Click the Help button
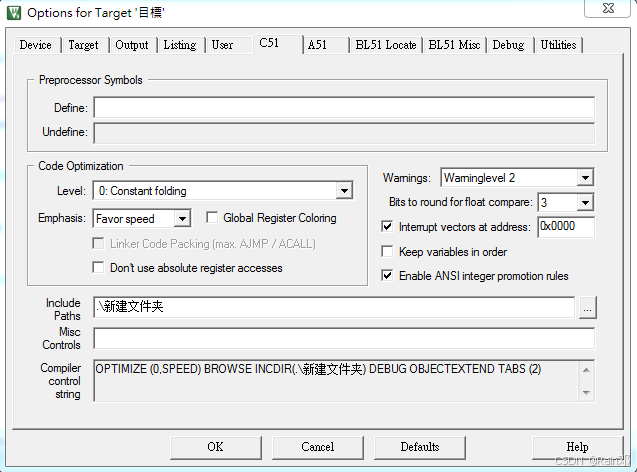The width and height of the screenshot is (637, 472). [x=577, y=447]
